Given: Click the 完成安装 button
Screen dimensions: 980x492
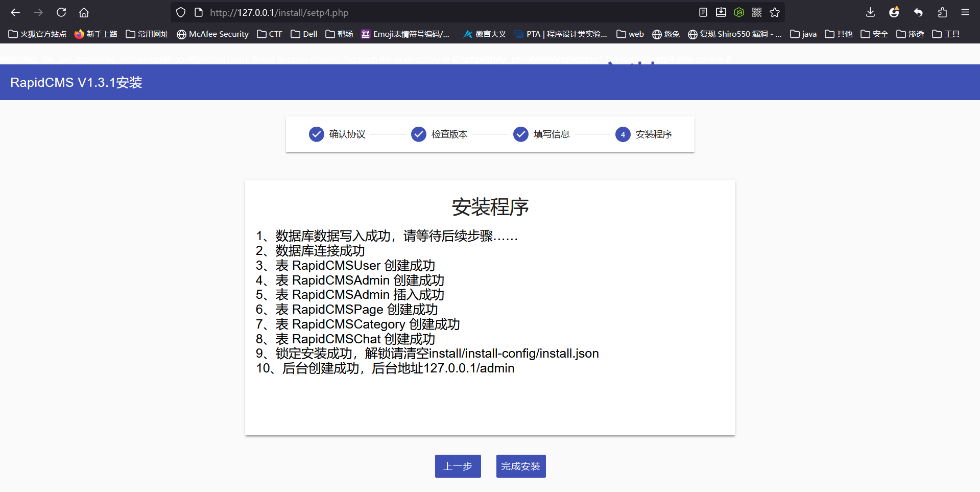Looking at the screenshot, I should pos(520,466).
